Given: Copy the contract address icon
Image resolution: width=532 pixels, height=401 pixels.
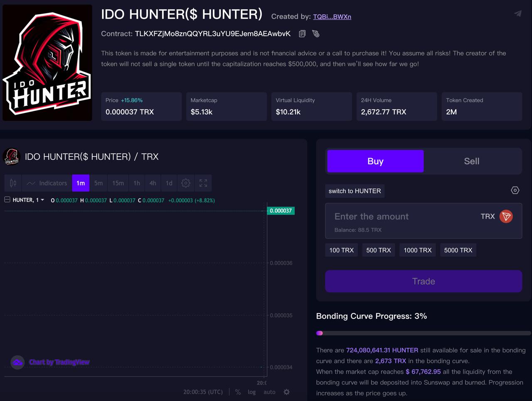Looking at the screenshot, I should [302, 34].
